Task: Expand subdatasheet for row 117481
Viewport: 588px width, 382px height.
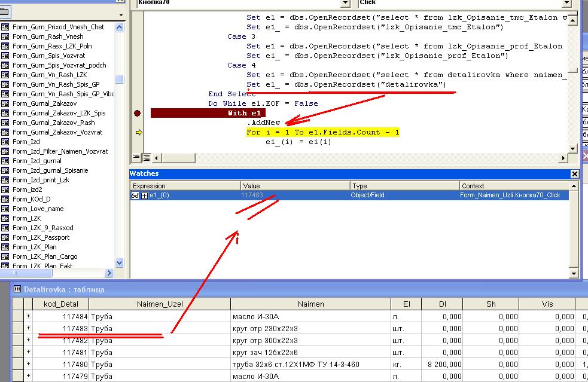Action: pos(28,352)
